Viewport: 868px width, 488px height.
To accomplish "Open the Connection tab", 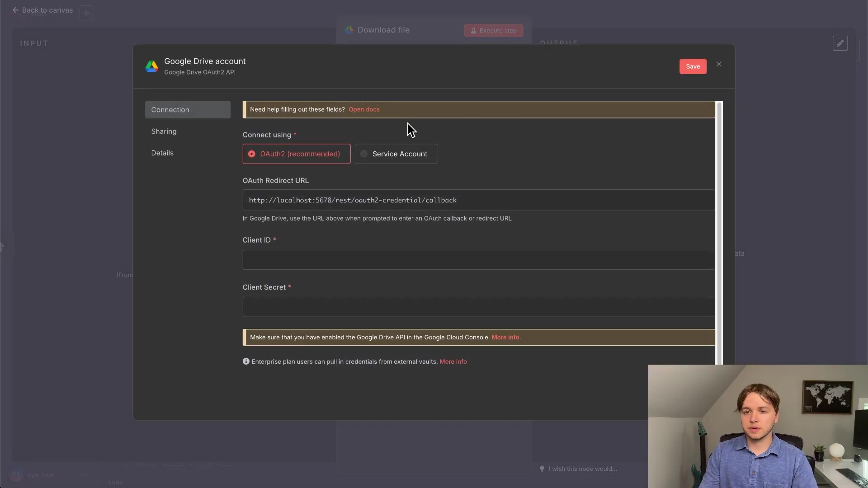I will [188, 110].
